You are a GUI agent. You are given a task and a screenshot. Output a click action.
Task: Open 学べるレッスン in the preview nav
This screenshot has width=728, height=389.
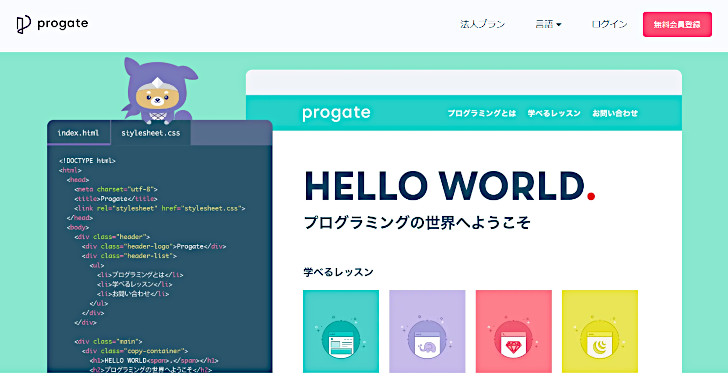click(x=554, y=113)
